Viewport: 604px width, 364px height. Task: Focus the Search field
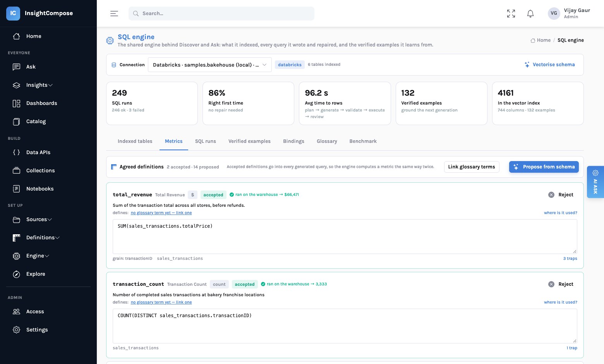(221, 14)
